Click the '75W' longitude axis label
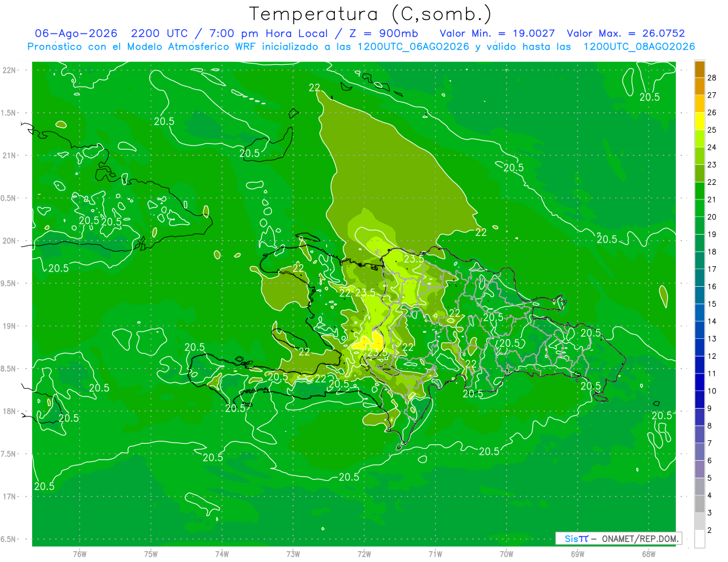The width and height of the screenshot is (728, 562). coord(151,554)
